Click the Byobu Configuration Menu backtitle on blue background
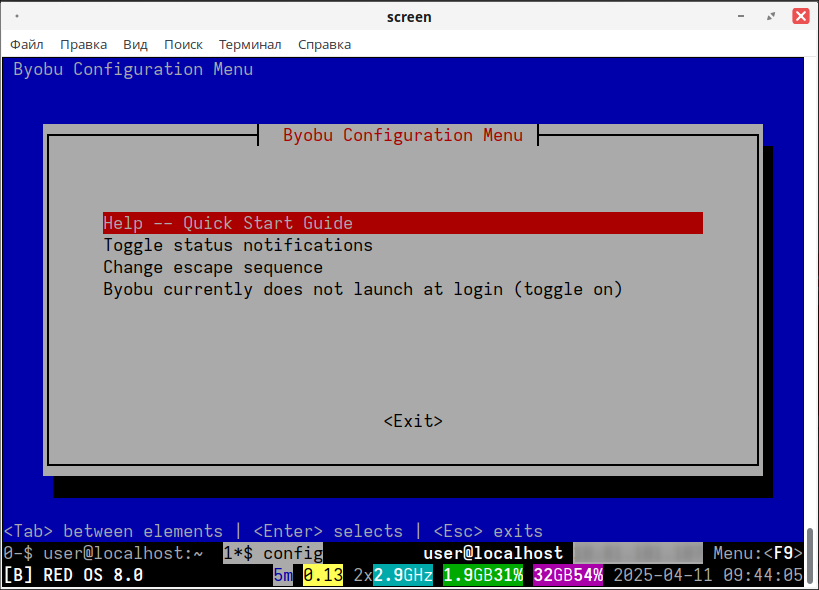Screen dimensions: 819x590 click(133, 69)
